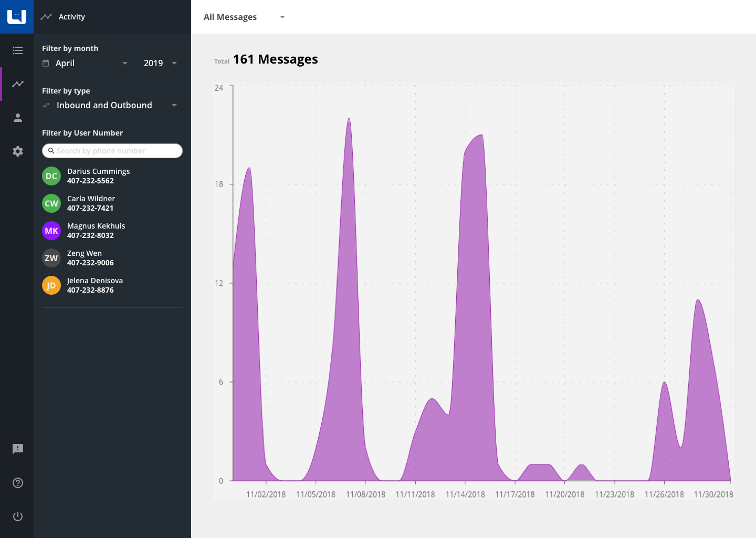Click the DC avatar for Darius Cummings

[51, 176]
